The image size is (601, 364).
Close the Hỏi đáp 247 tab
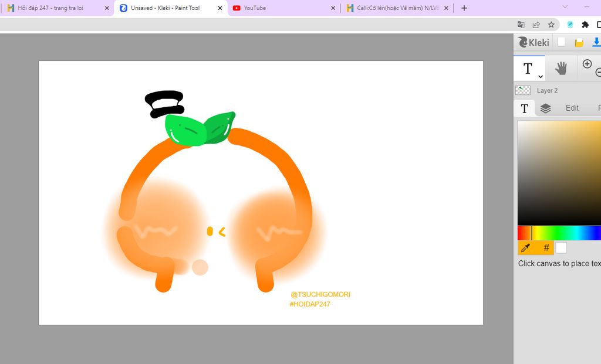[107, 8]
